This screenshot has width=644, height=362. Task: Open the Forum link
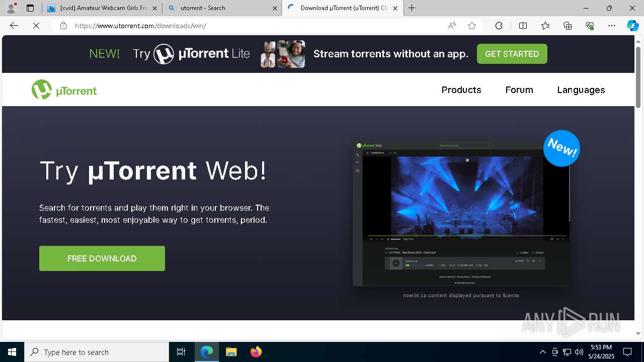pos(519,89)
